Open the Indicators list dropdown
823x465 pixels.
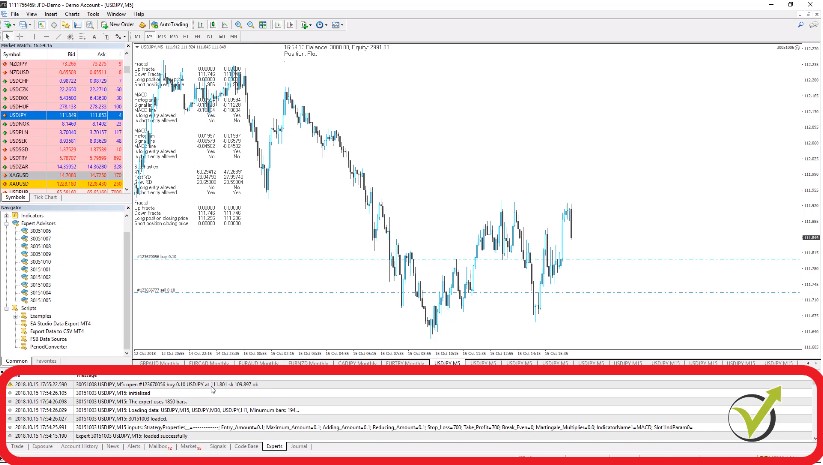[306, 25]
